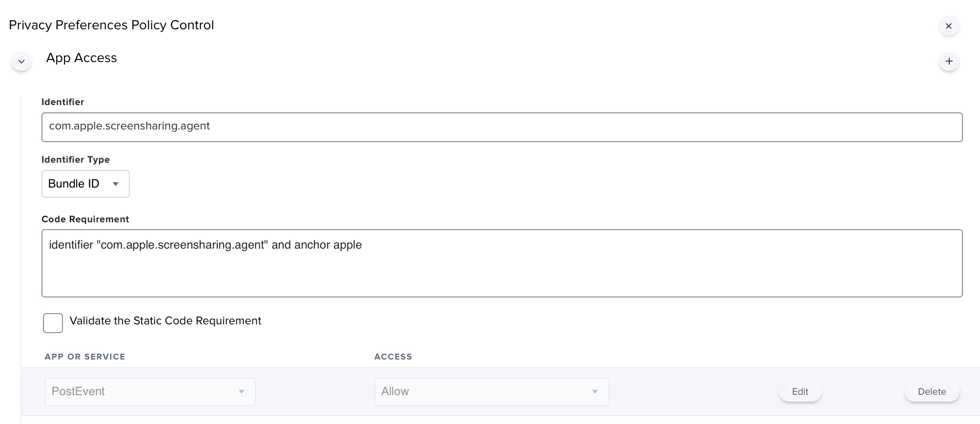
Task: Click the Identifier field label
Action: (62, 102)
